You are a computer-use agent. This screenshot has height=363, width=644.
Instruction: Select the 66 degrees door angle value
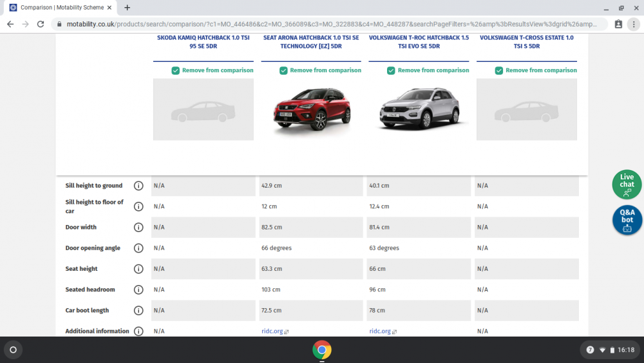coord(276,248)
